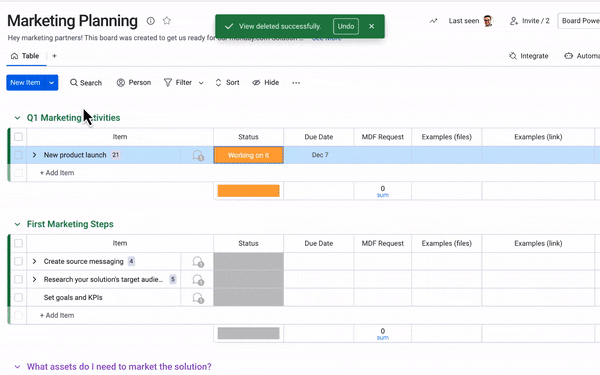This screenshot has width=600, height=375.
Task: Open New product launch conversation icon
Action: 198,155
